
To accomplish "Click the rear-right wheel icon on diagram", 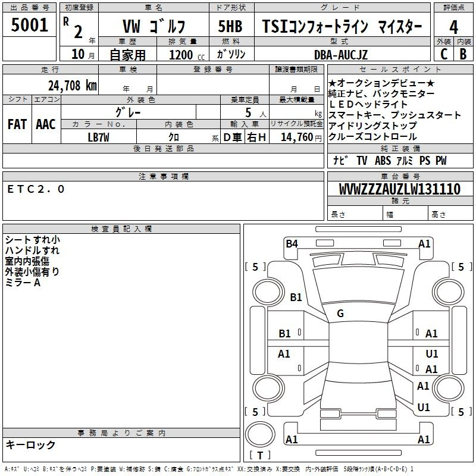I will 449,388.
